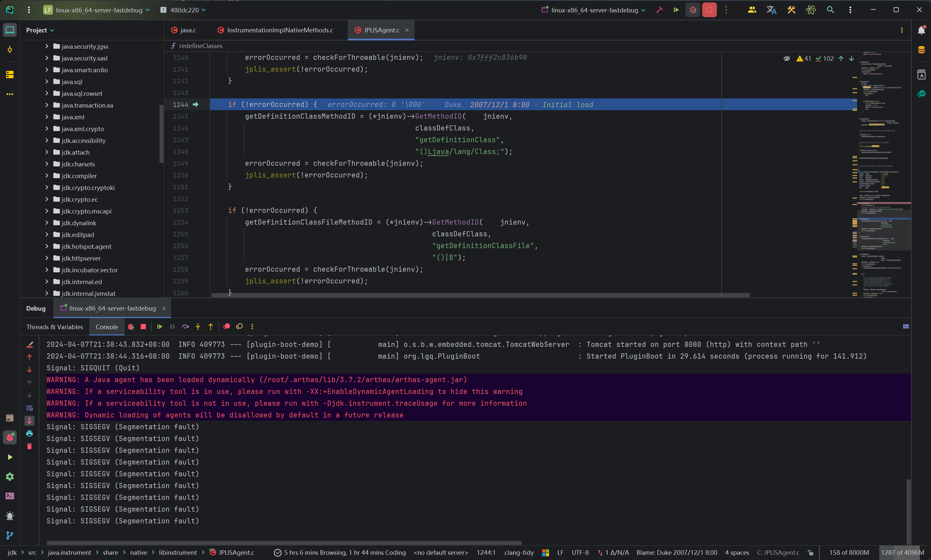Click the redefineClasses breadcrumb
Screen dimensions: 931x560
tap(201, 46)
